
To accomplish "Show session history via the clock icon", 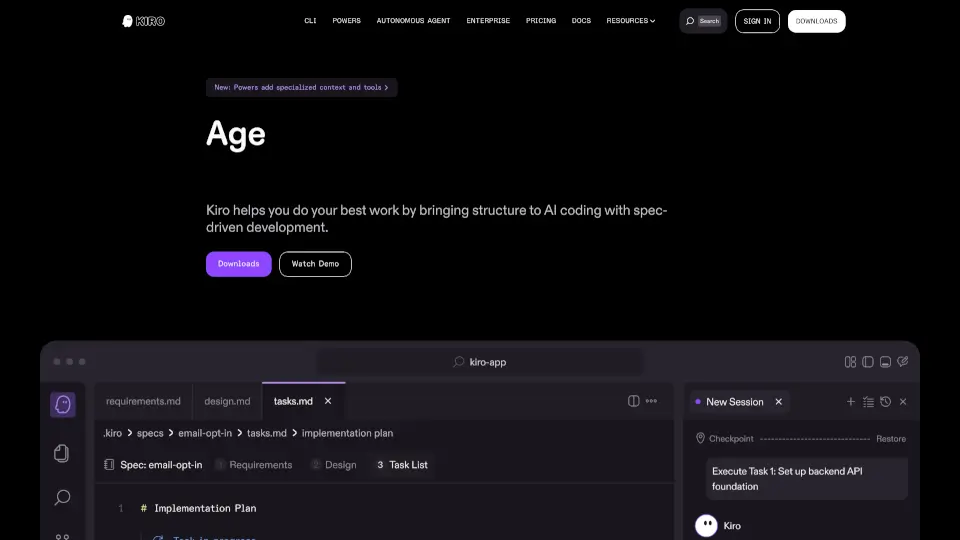I will click(885, 402).
